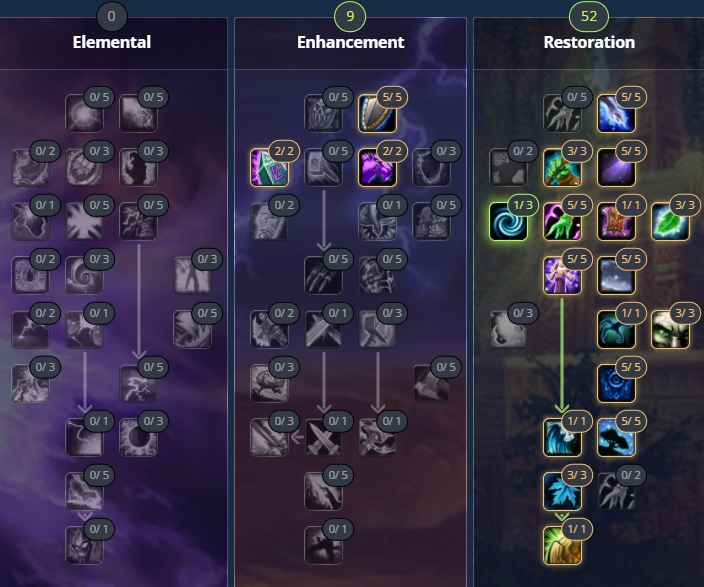Select the green leaf talent icon at 3/3

(x=670, y=221)
